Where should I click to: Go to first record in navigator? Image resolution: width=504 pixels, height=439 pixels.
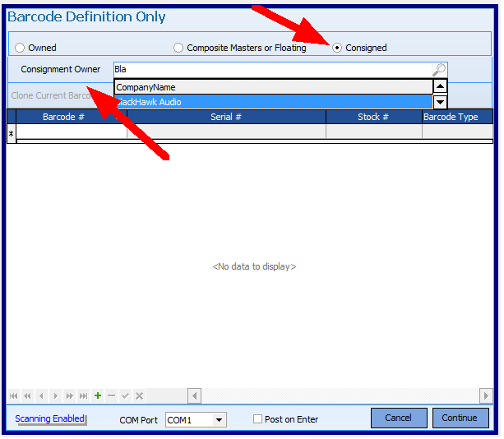(x=13, y=396)
